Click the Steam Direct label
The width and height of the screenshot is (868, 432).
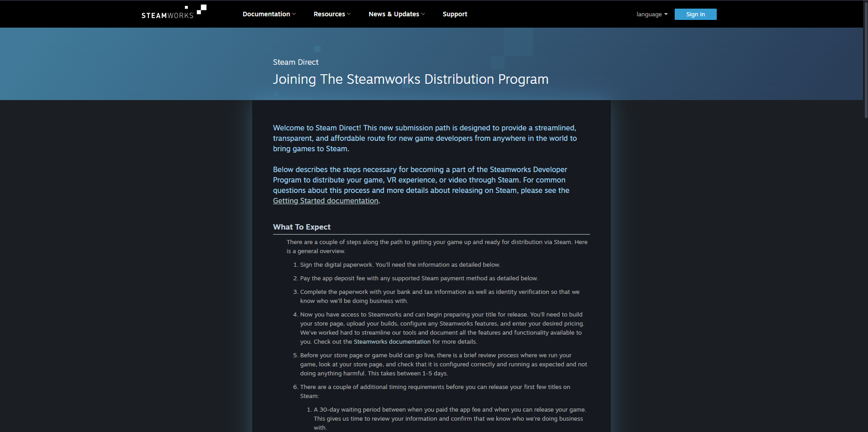tap(295, 62)
